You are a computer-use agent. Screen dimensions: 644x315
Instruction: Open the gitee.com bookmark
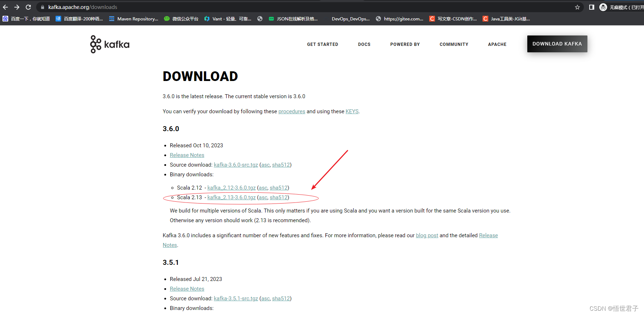pos(400,19)
